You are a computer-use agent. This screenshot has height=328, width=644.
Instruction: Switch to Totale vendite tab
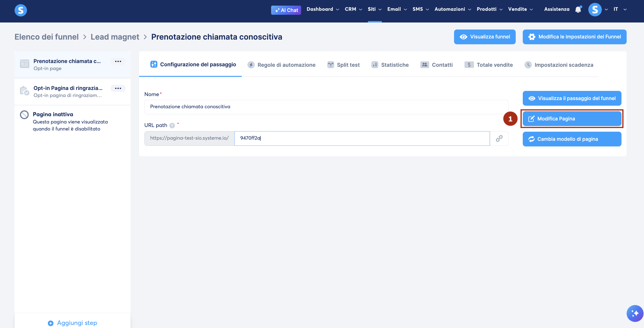point(489,65)
